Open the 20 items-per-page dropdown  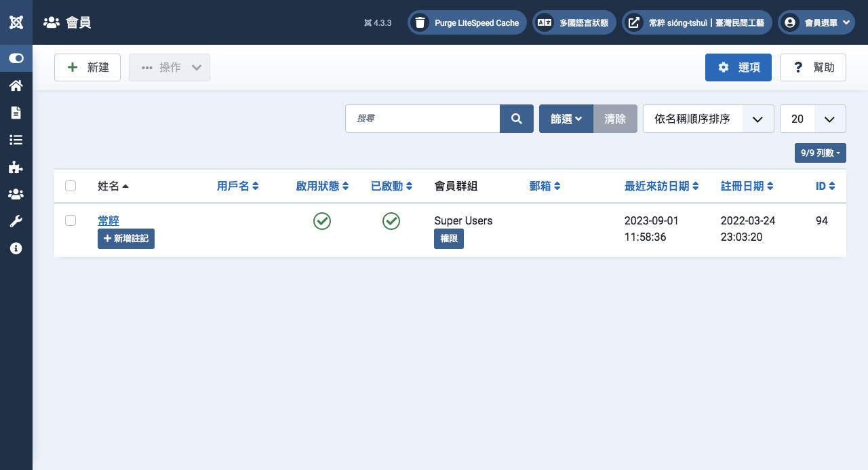[812, 119]
